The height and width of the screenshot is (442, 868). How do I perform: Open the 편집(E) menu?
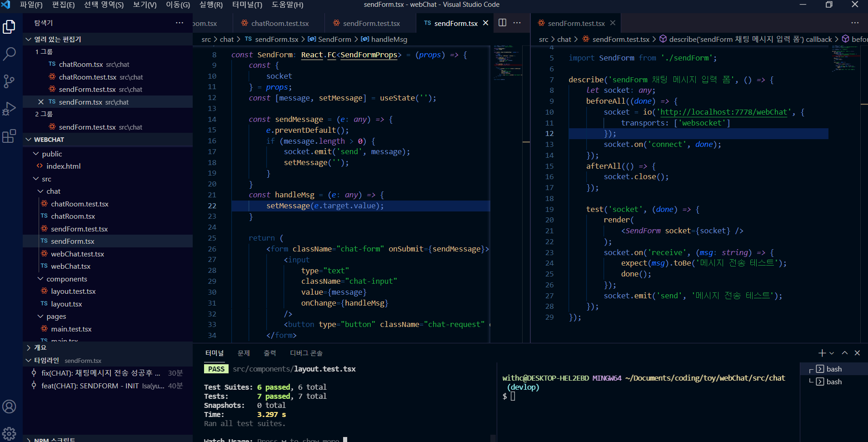(63, 5)
